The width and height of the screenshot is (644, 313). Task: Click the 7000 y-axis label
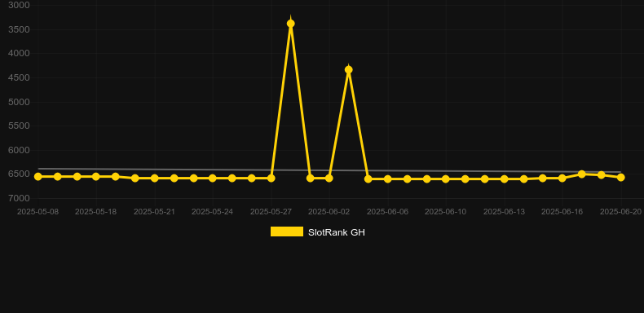[20, 198]
